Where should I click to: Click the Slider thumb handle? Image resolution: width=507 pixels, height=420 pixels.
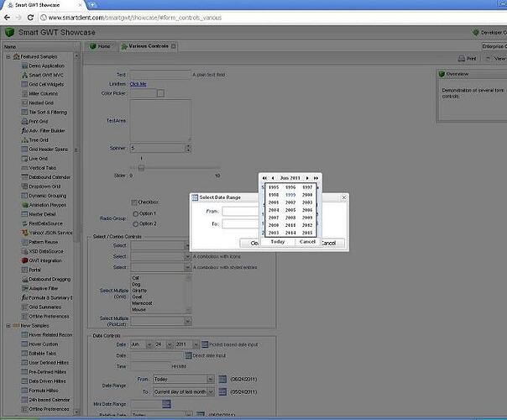tap(141, 168)
